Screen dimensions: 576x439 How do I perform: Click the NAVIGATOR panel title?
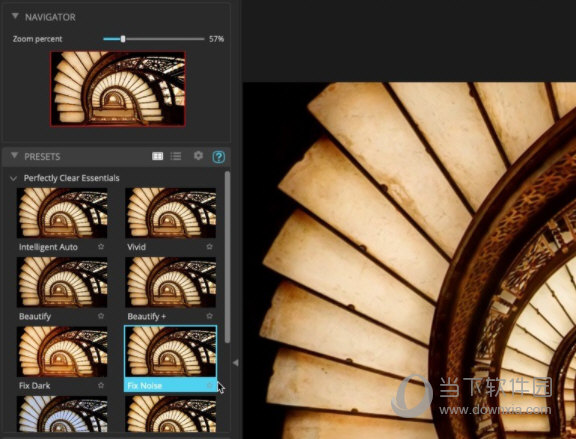50,17
